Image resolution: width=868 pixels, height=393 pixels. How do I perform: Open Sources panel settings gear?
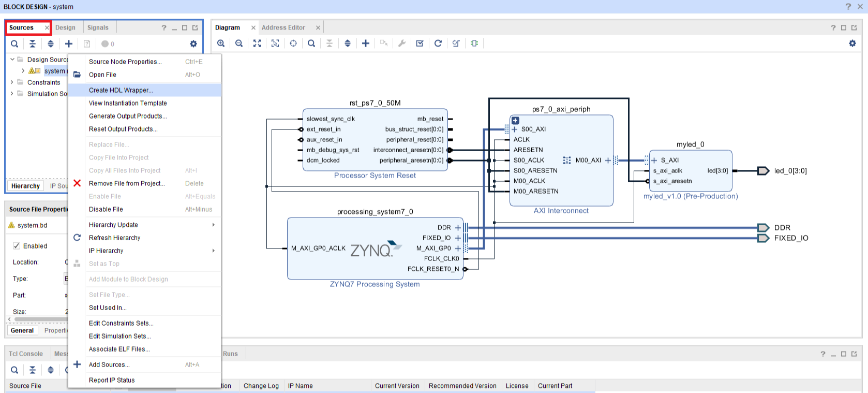click(193, 44)
